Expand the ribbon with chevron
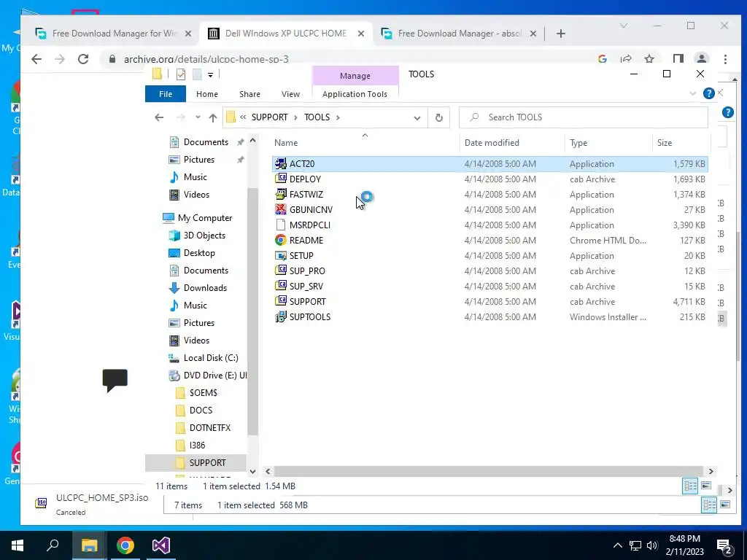This screenshot has height=560, width=747. (693, 94)
